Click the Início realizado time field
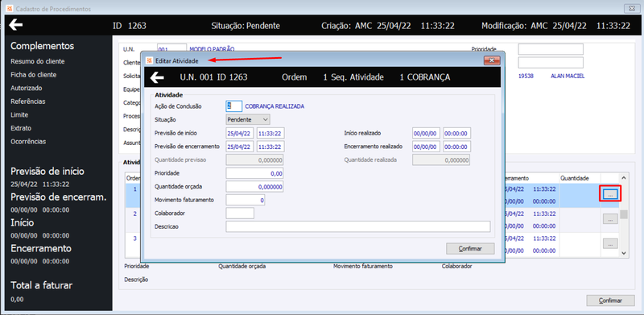 pyautogui.click(x=457, y=133)
